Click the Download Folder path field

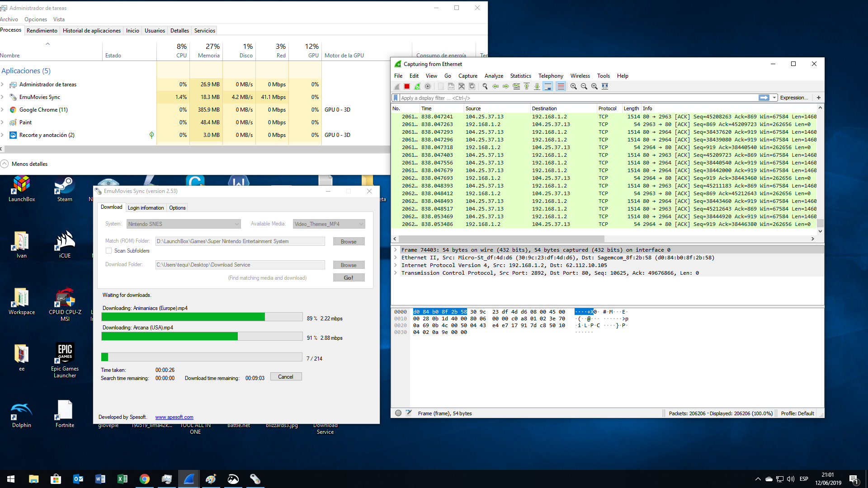click(x=240, y=265)
